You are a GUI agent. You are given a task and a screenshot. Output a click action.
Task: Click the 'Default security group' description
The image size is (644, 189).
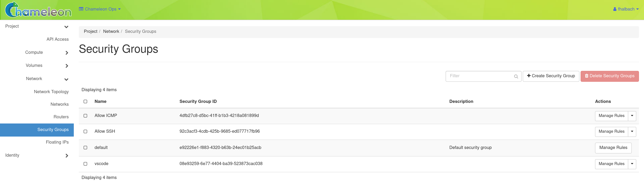pyautogui.click(x=470, y=148)
